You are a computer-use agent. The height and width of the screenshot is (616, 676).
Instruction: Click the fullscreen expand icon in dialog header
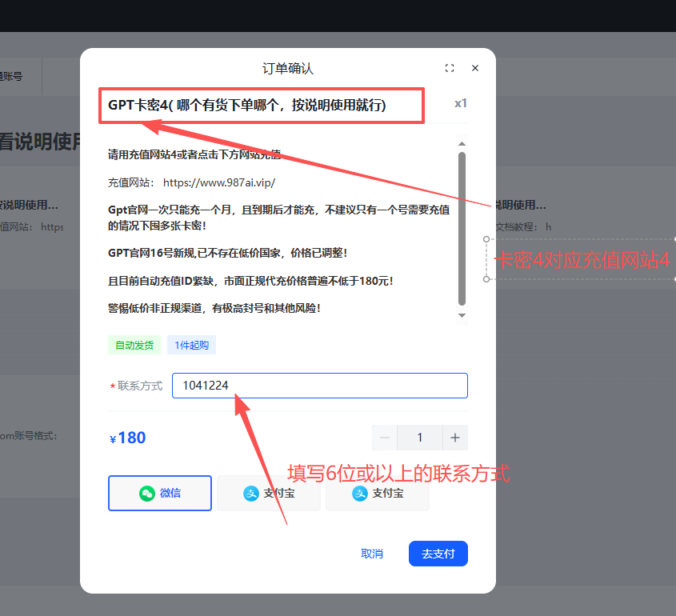[x=450, y=68]
